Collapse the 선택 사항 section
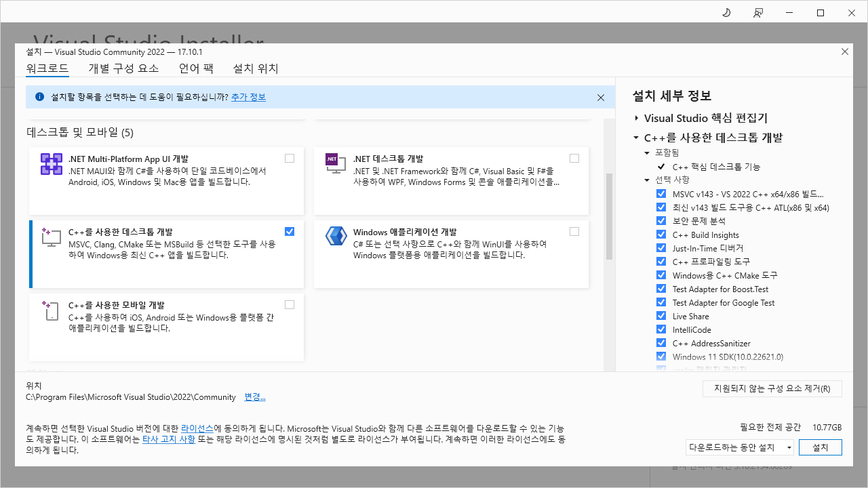This screenshot has width=868, height=488. 646,180
